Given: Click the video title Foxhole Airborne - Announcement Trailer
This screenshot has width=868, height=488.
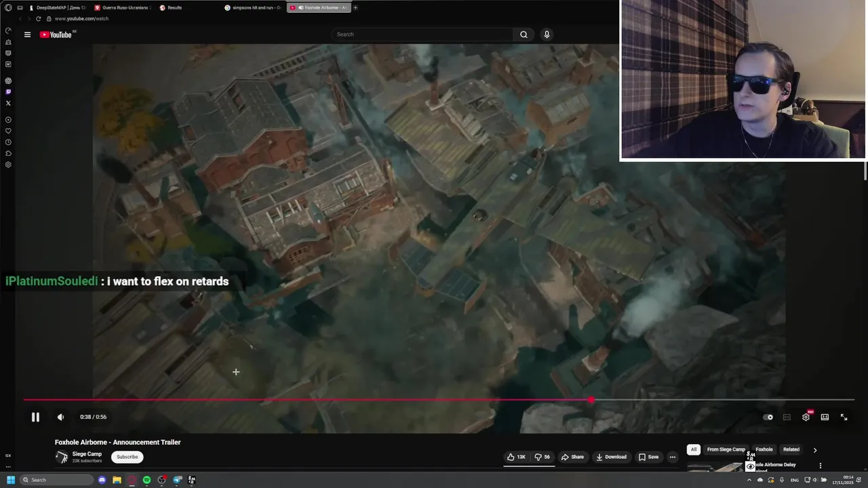Looking at the screenshot, I should tap(117, 442).
